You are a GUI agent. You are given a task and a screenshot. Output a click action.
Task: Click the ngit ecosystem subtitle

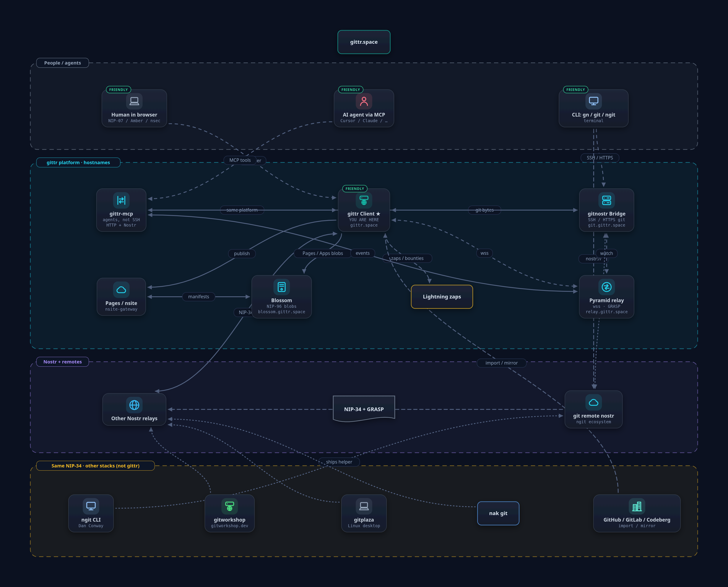(593, 422)
